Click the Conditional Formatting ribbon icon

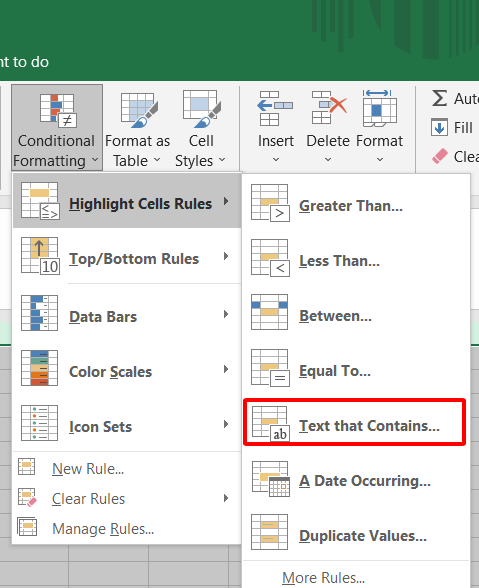(x=58, y=109)
